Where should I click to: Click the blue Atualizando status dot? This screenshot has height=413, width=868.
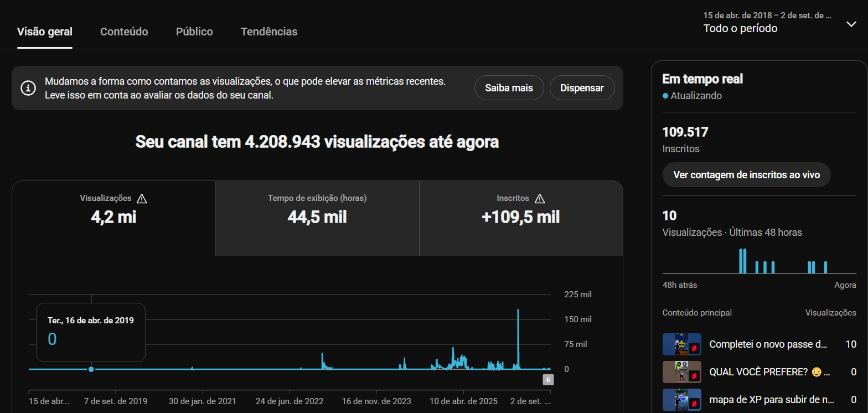665,96
